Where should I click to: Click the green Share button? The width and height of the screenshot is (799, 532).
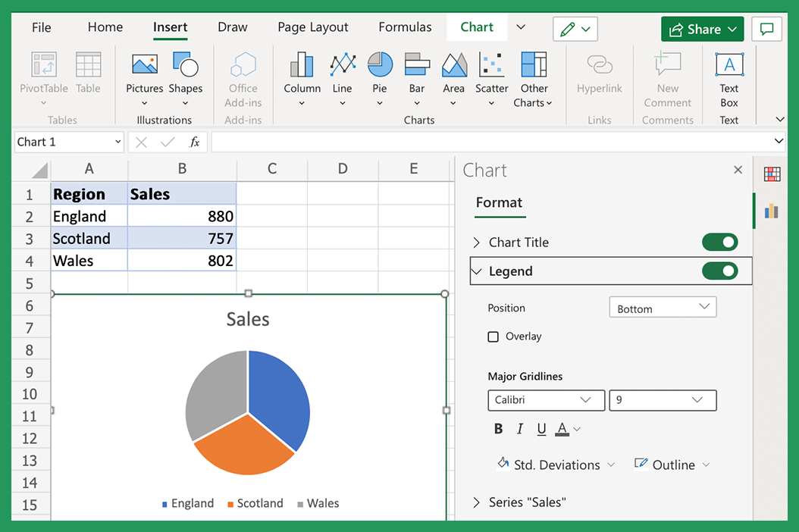click(x=702, y=28)
